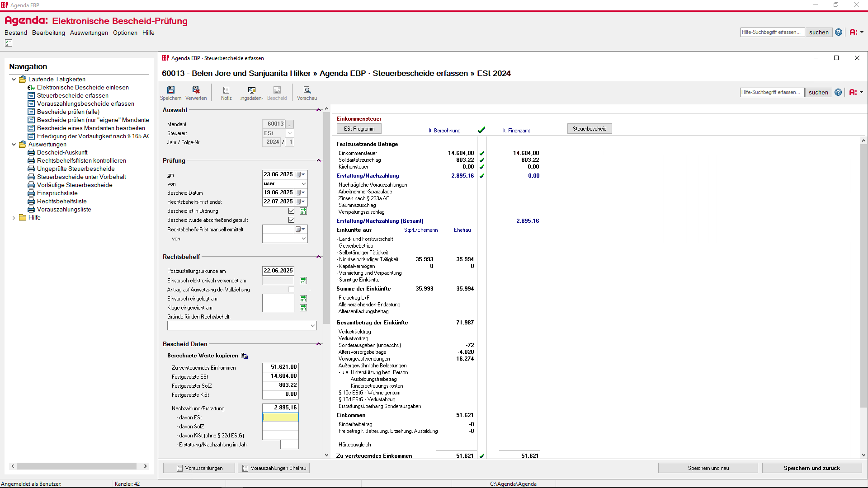The height and width of the screenshot is (488, 868).
Task: Open the Vorschau preview icon
Action: [307, 90]
